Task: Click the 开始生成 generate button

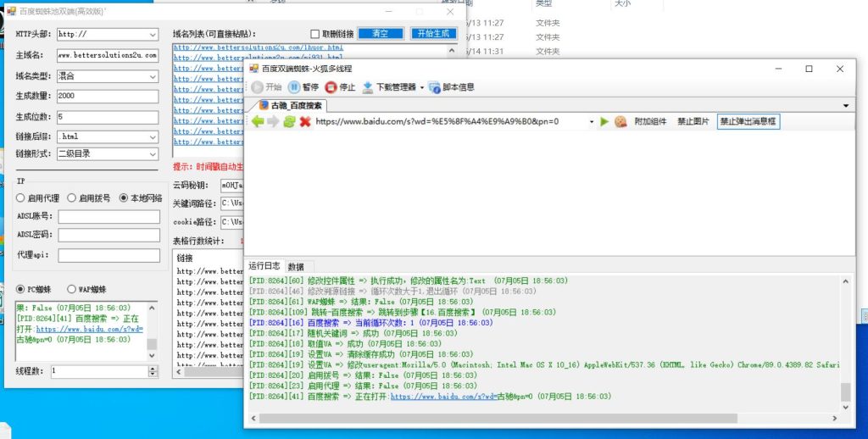Action: coord(434,33)
